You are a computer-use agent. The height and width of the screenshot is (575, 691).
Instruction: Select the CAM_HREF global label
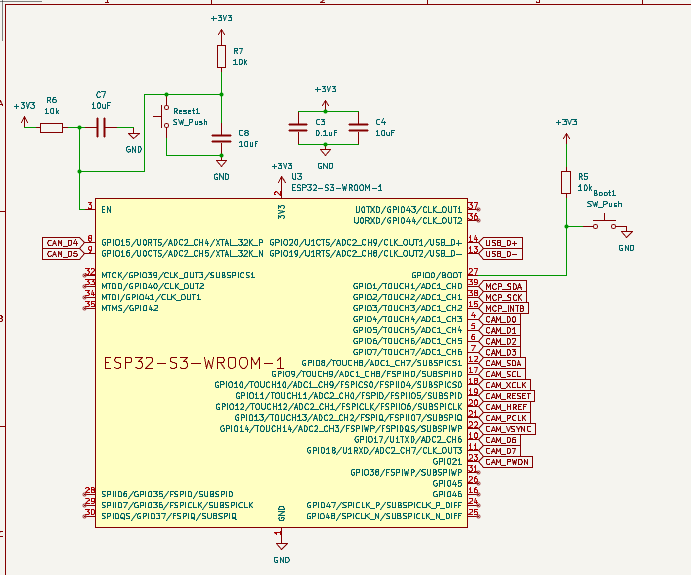[505, 407]
